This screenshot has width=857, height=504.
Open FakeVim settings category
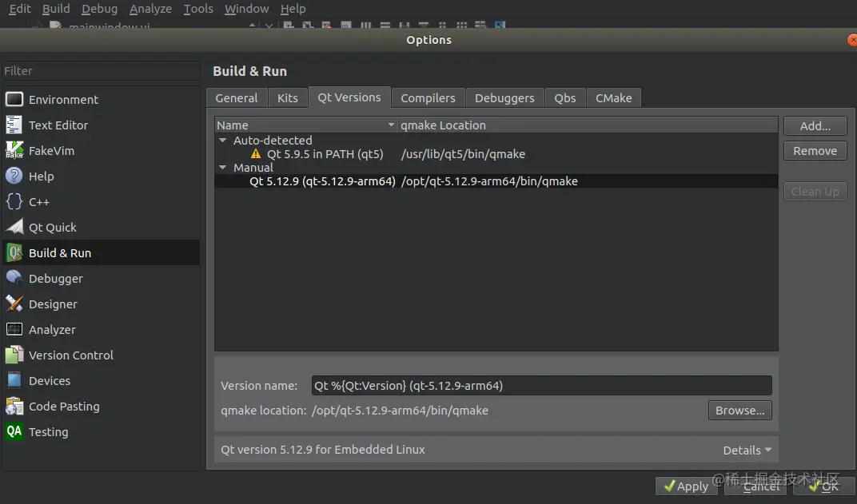coord(101,151)
